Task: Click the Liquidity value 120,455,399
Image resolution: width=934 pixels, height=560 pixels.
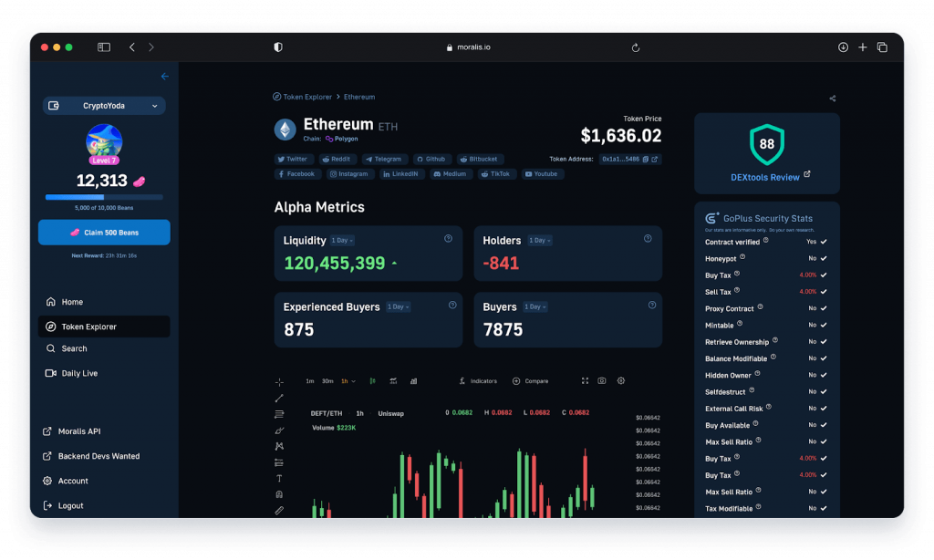Action: [335, 264]
